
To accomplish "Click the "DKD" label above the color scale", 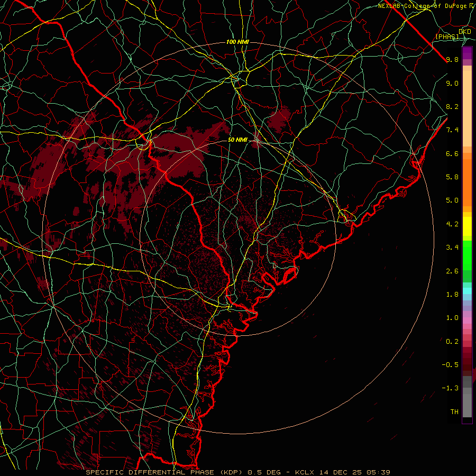I will click(x=465, y=32).
